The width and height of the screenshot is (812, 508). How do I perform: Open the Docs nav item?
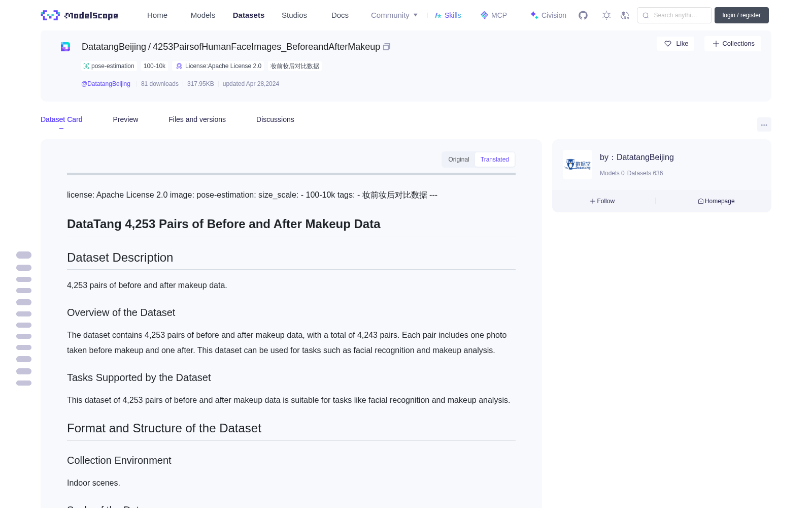340,15
